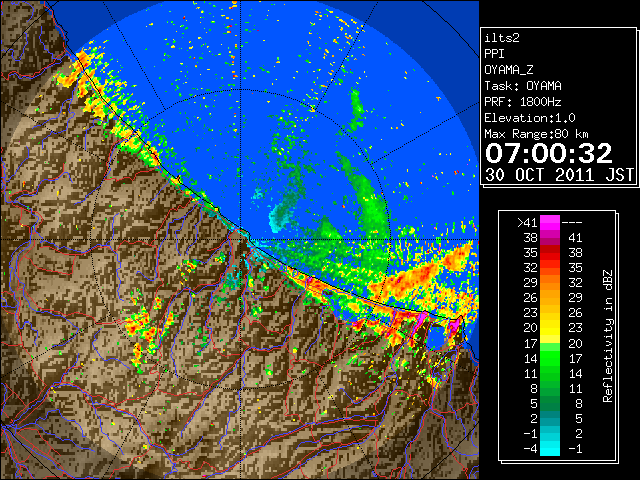640x480 pixels.
Task: Click the 'OYAMA_Z' product name
Action: point(509,70)
